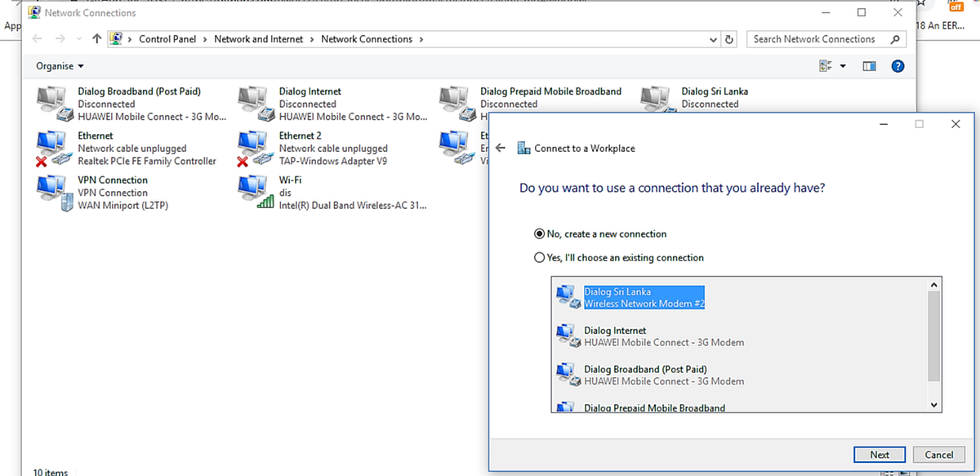The width and height of the screenshot is (980, 476).
Task: Click the Network Connections breadcrumb
Action: (367, 39)
